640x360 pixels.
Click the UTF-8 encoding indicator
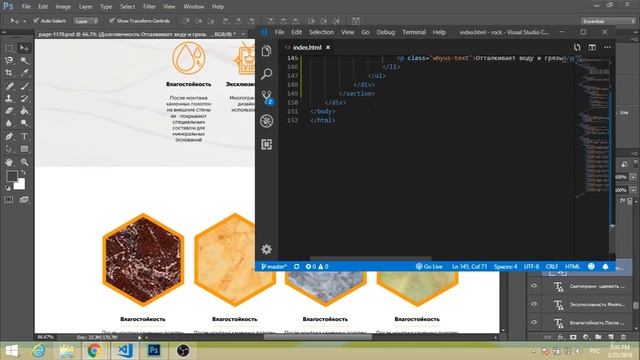[x=531, y=267]
